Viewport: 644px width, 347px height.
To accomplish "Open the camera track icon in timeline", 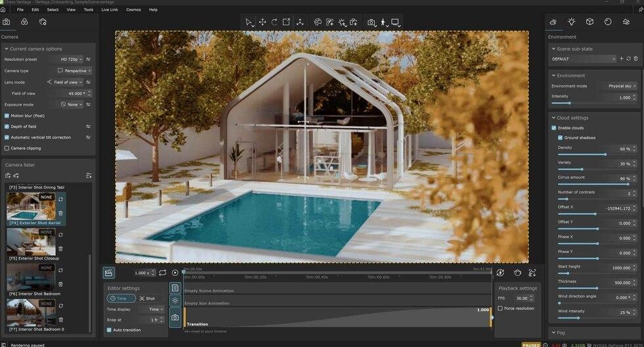I will coord(175,317).
